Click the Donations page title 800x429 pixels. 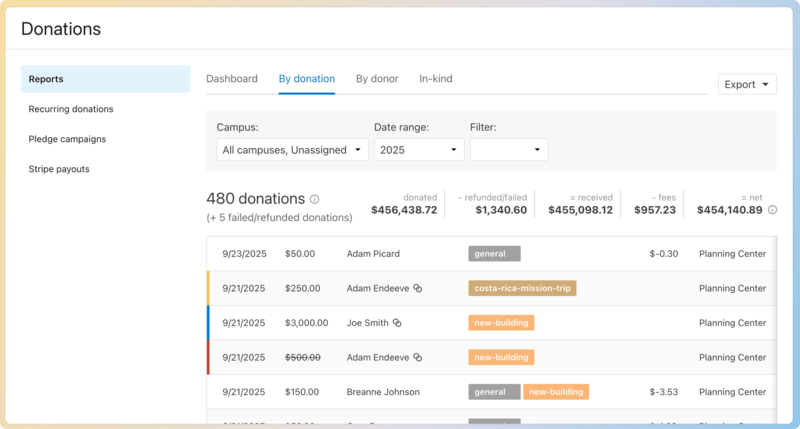point(61,29)
